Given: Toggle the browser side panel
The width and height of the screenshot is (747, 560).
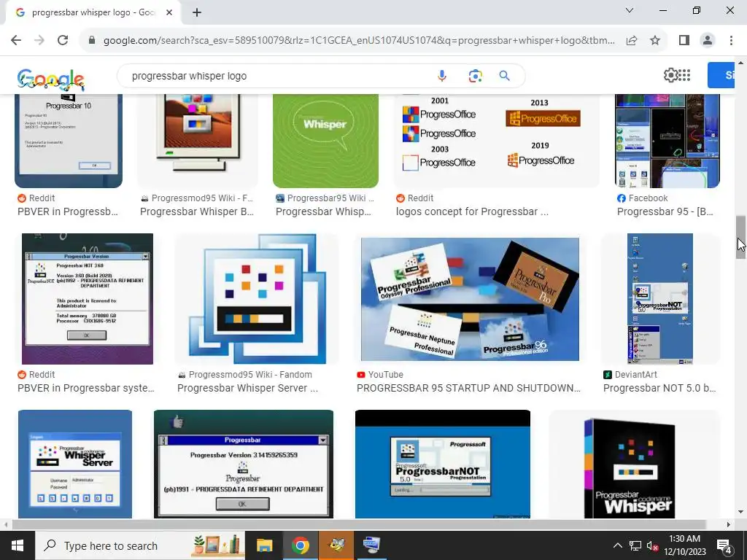Looking at the screenshot, I should tap(684, 41).
